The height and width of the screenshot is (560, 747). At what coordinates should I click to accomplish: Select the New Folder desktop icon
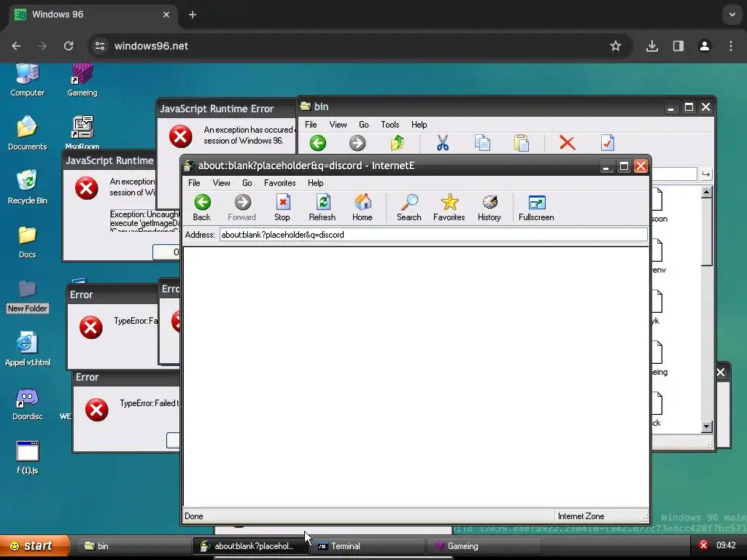click(x=28, y=296)
